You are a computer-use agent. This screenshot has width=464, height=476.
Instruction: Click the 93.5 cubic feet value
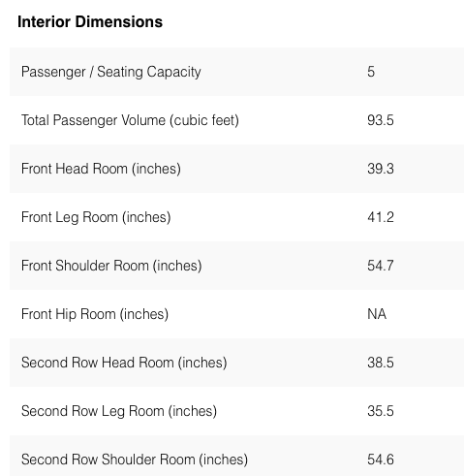[x=381, y=120]
